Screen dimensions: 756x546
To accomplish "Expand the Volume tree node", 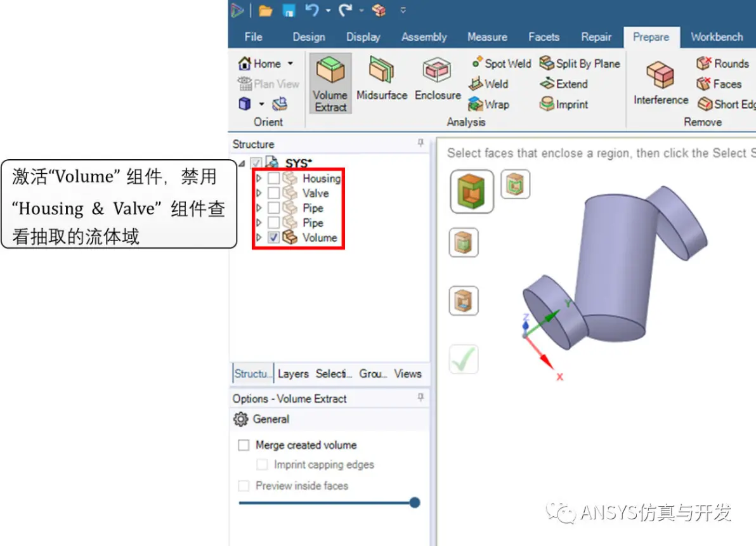I will point(259,238).
